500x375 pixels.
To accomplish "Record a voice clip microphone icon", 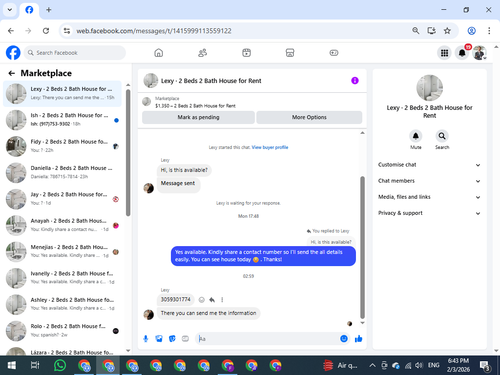I will pyautogui.click(x=146, y=339).
